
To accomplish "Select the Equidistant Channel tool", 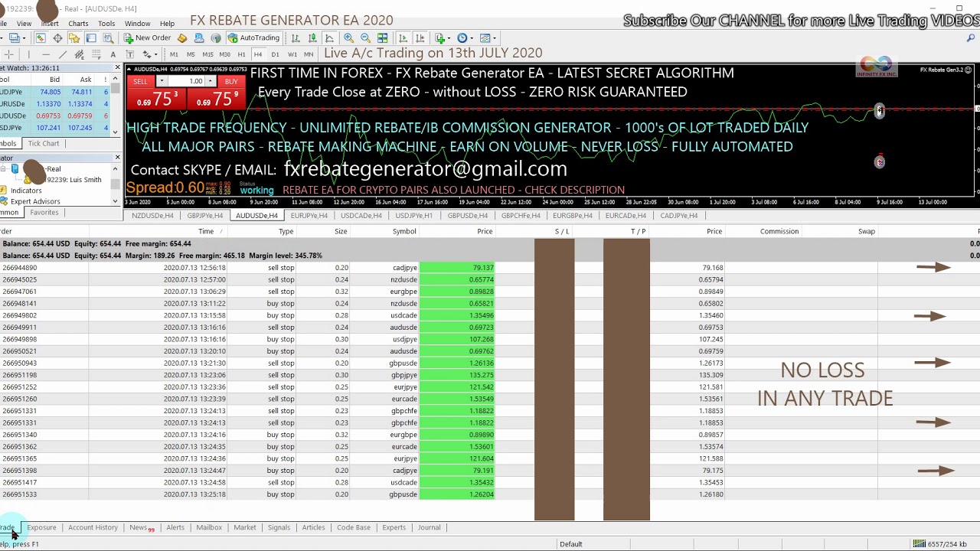I will click(80, 54).
